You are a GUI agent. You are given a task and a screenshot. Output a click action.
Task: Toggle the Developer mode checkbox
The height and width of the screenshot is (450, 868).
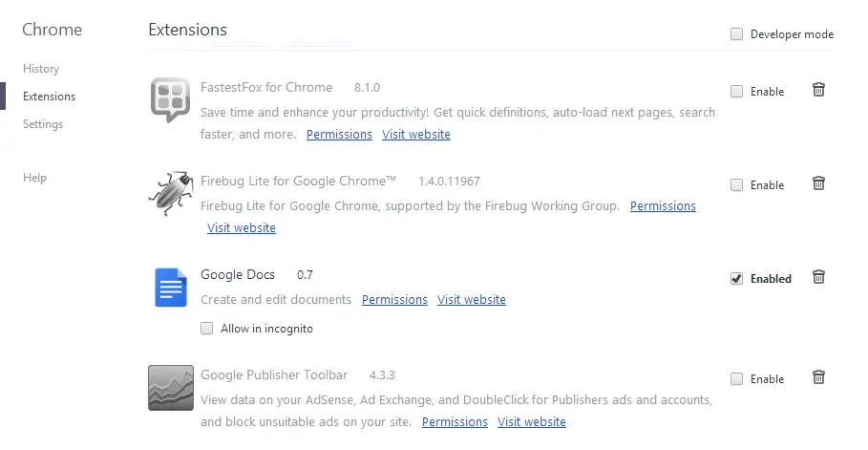coord(736,33)
